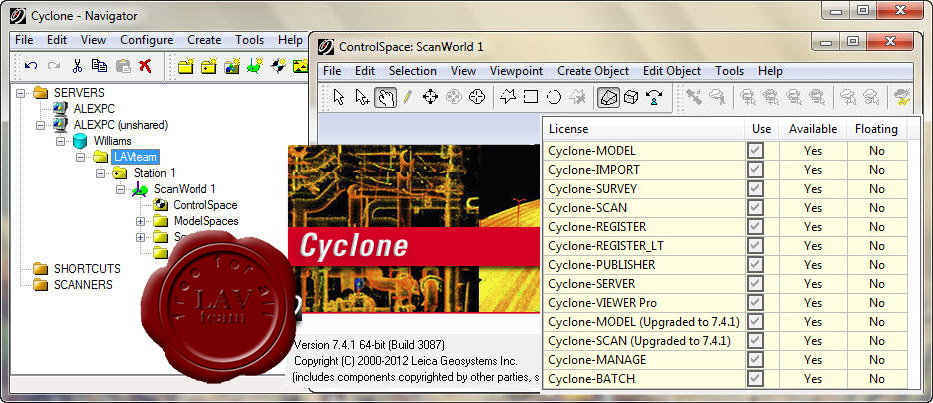Click the red Cyclone splash banner
Screen dimensions: 933x403
415,245
